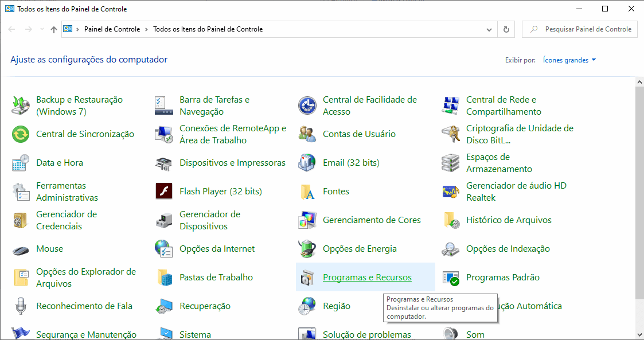Open Pastas de Trabalho icon

click(x=164, y=278)
